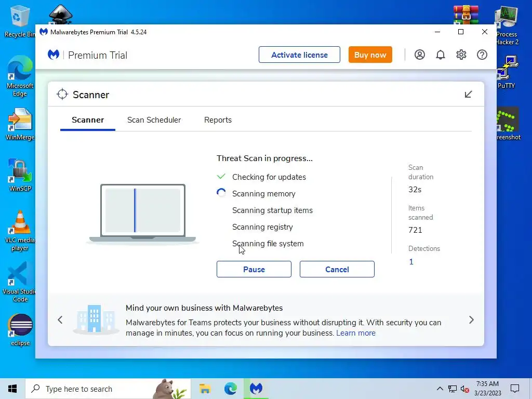Image resolution: width=532 pixels, height=399 pixels.
Task: Open the WinRAR desktop icon
Action: [466, 15]
